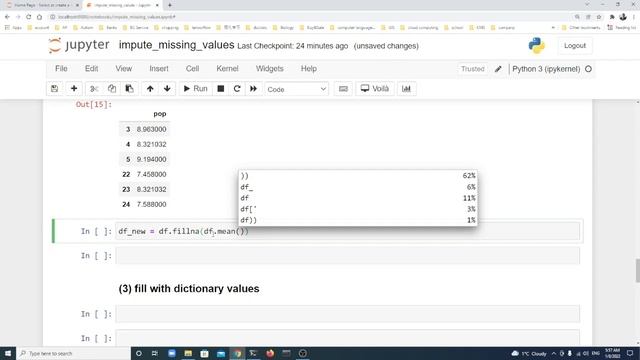640x360 pixels.
Task: Click the Python 3 (ipykernel) kernel name
Action: [546, 69]
